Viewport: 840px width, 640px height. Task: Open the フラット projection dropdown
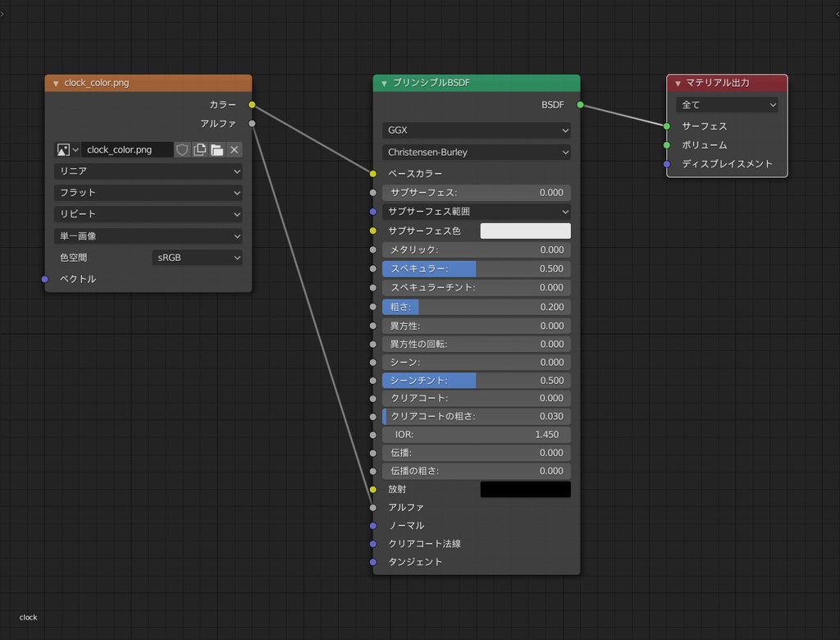148,193
